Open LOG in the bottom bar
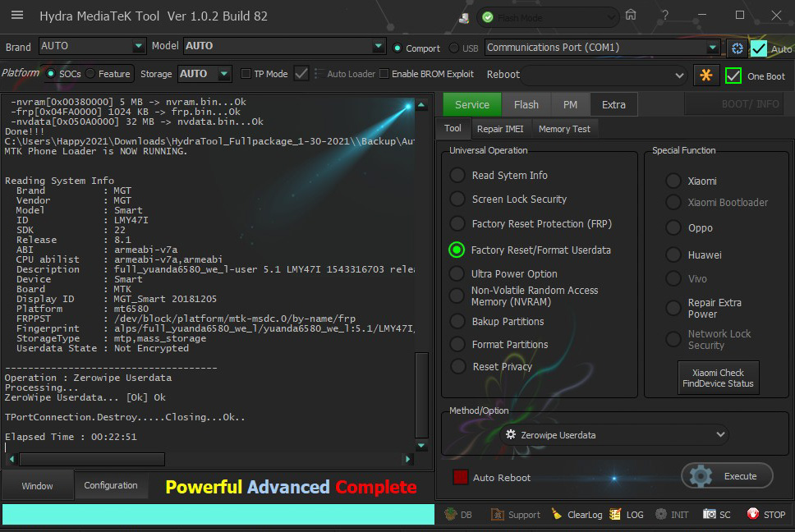 click(x=627, y=515)
